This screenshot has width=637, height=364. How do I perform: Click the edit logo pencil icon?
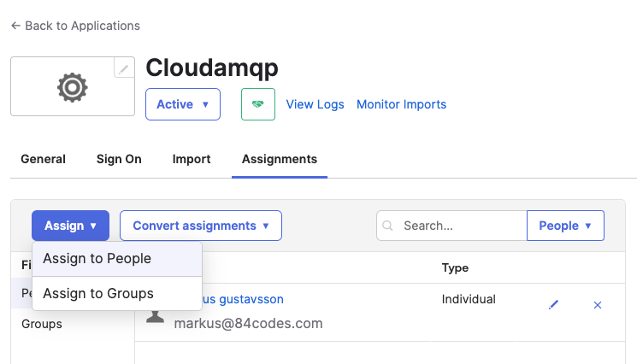click(124, 68)
